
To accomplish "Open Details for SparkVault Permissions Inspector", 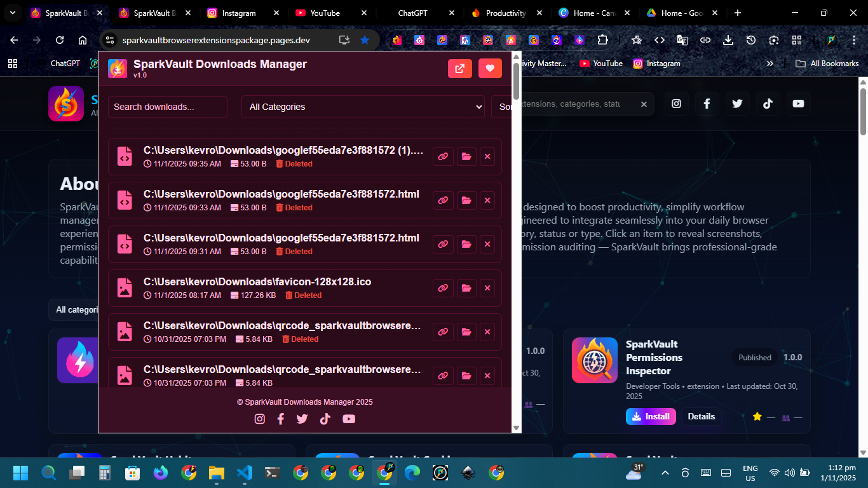I will (x=701, y=417).
